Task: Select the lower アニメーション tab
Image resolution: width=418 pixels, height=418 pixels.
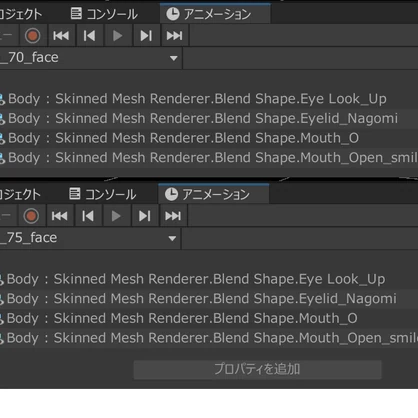Action: 214,194
